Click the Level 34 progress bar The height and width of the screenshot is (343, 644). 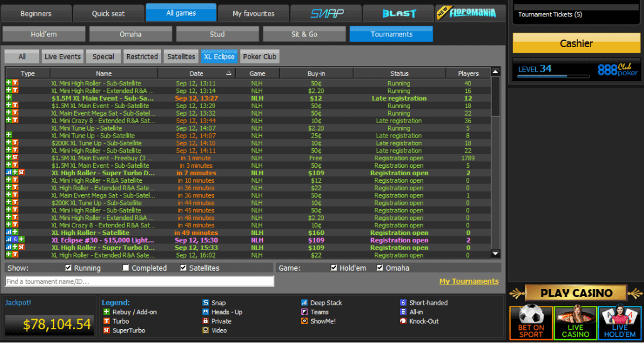click(x=553, y=76)
